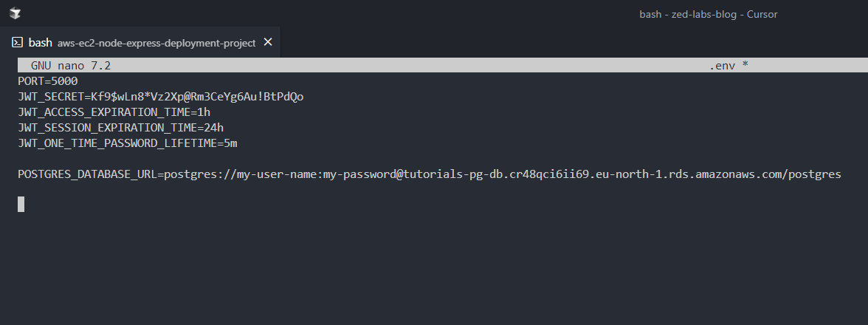Click the block text cursor in nano

(x=21, y=205)
